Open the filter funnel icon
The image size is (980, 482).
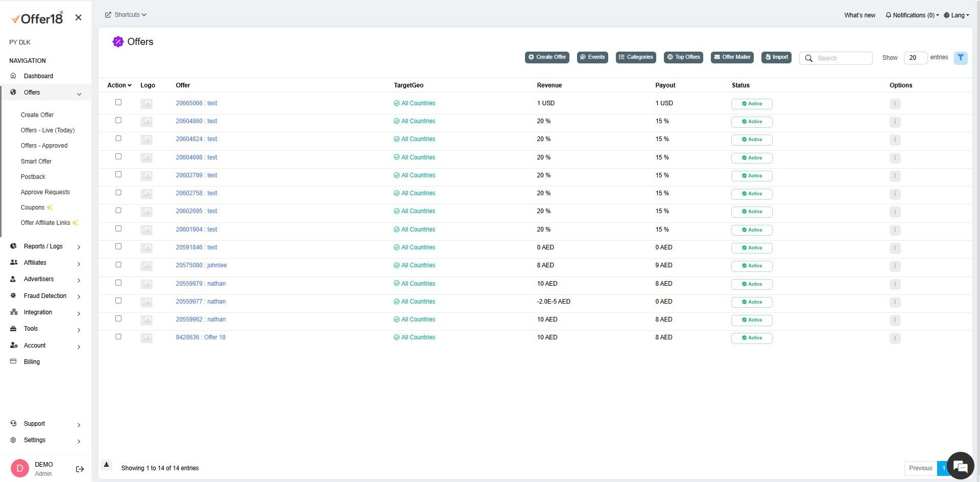click(x=961, y=58)
